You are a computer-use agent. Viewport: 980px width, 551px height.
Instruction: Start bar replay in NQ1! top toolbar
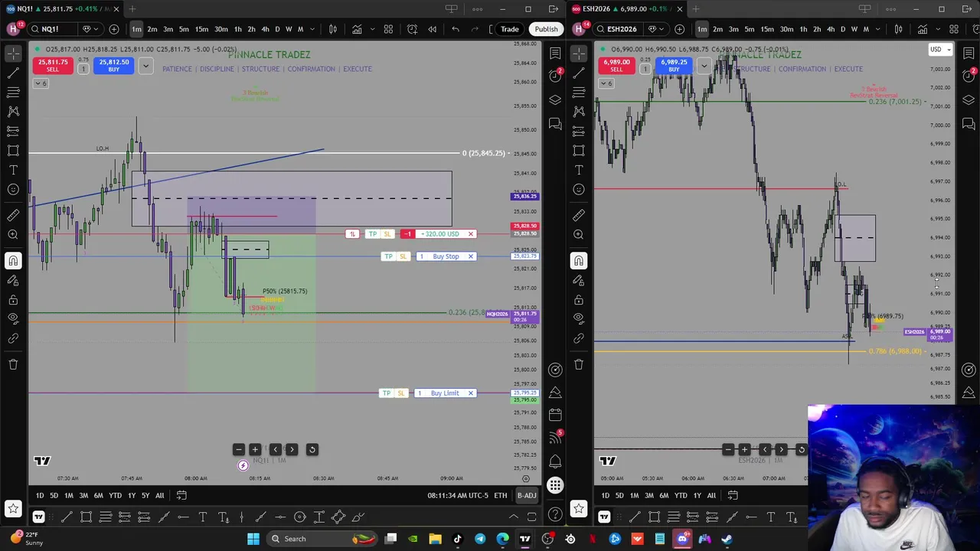pyautogui.click(x=432, y=29)
